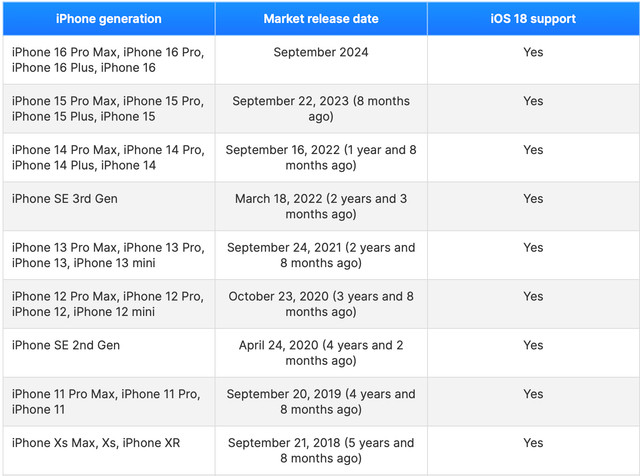Click the "iOS 18 support" column header
640x476 pixels.
(533, 19)
